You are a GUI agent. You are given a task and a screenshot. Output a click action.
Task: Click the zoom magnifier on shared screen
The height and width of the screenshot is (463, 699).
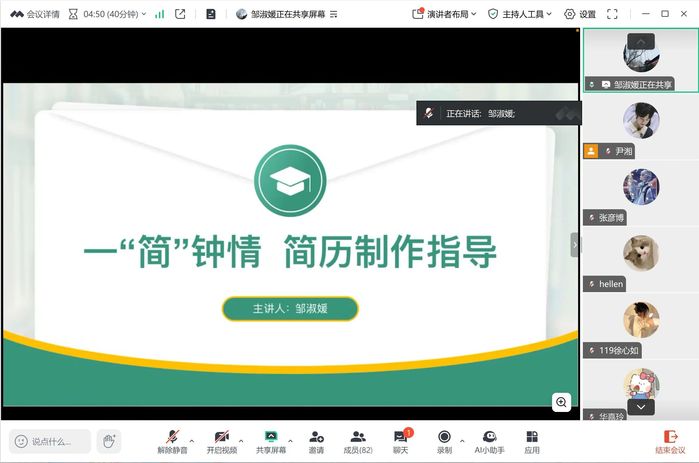pyautogui.click(x=562, y=402)
